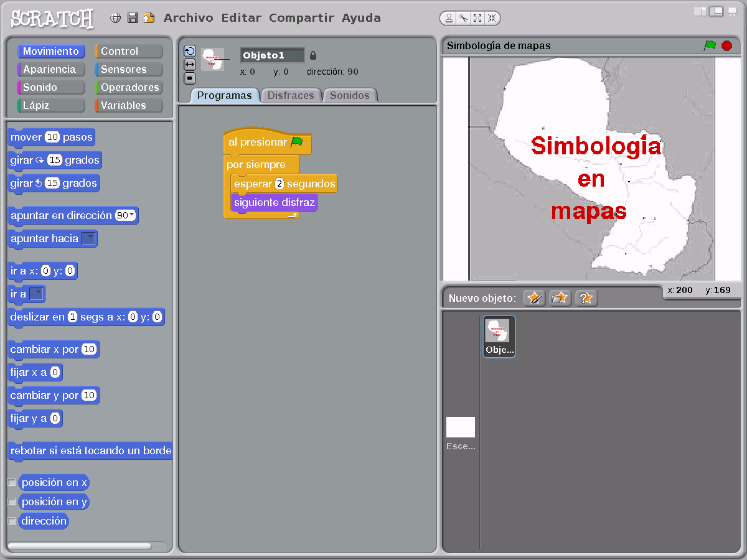Show the Control block category
This screenshot has width=747, height=560.
(x=128, y=50)
